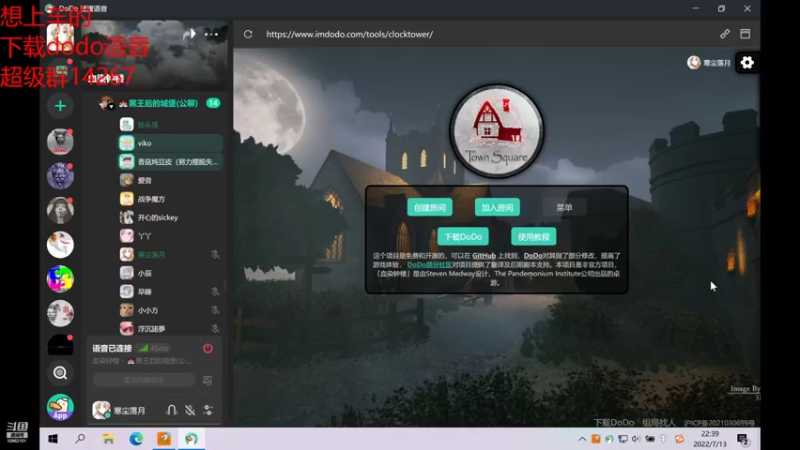
Task: Open the search magnifier in the DoDo sidebar
Action: 60,373
